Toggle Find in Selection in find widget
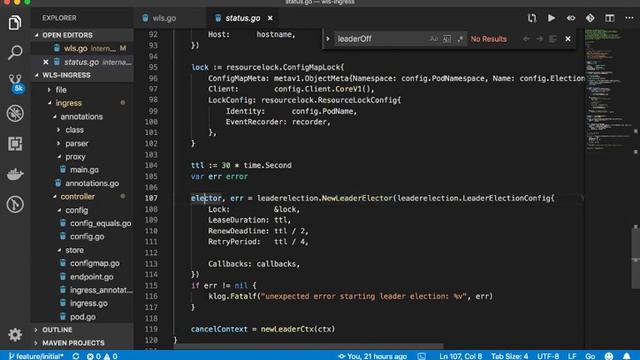 coord(553,39)
